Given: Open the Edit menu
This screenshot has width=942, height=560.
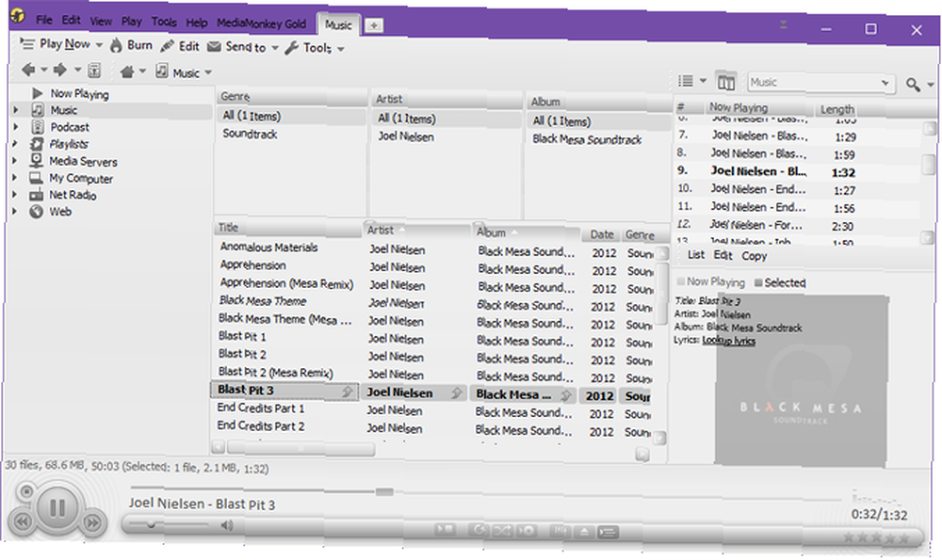Looking at the screenshot, I should [71, 20].
